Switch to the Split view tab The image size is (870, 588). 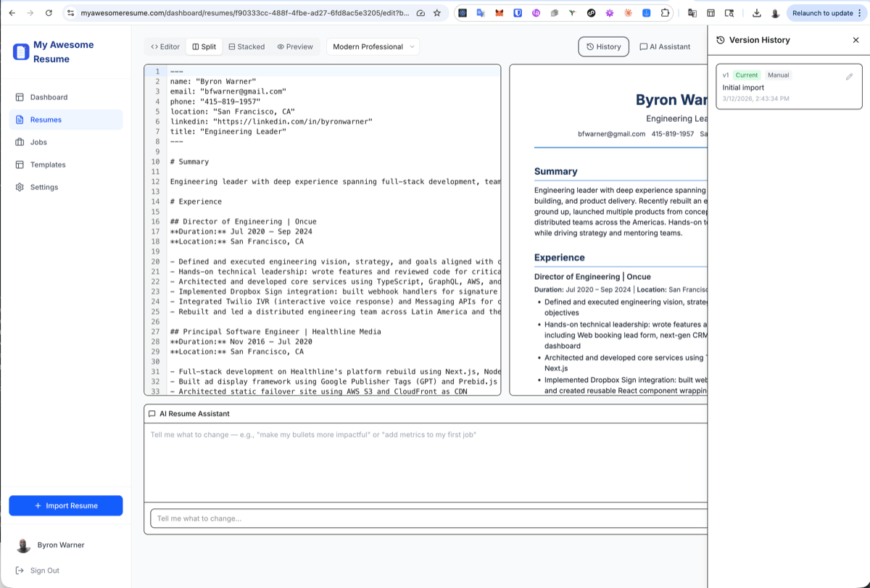(x=204, y=46)
